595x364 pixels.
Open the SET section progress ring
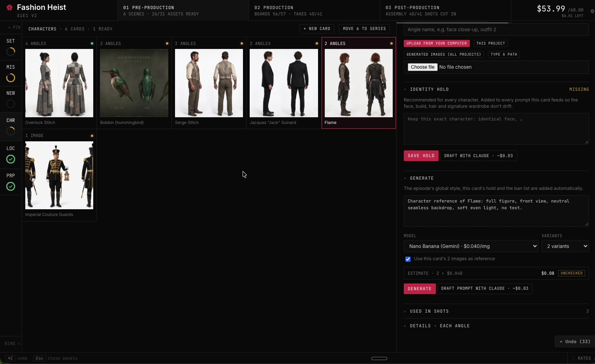[x=11, y=51]
